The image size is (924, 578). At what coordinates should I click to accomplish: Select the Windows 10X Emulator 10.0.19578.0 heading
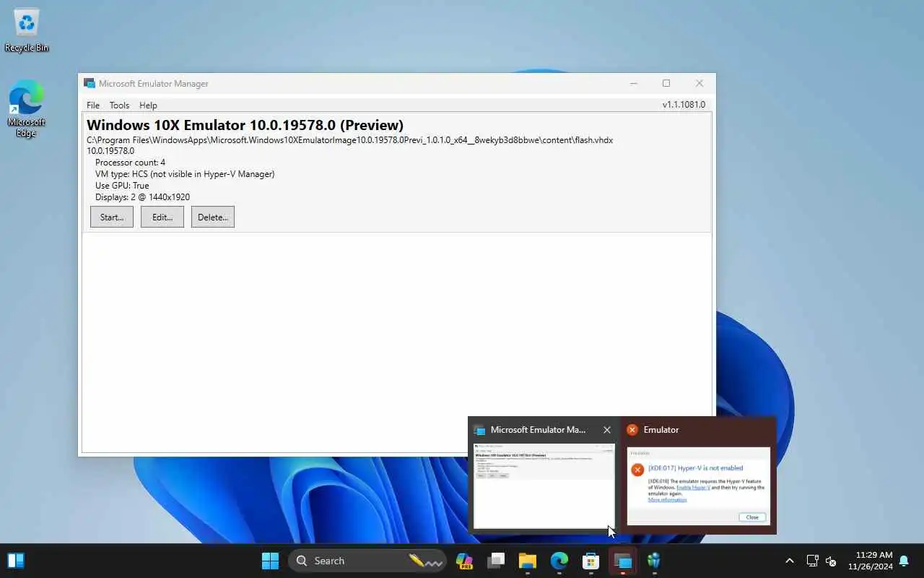click(x=245, y=125)
